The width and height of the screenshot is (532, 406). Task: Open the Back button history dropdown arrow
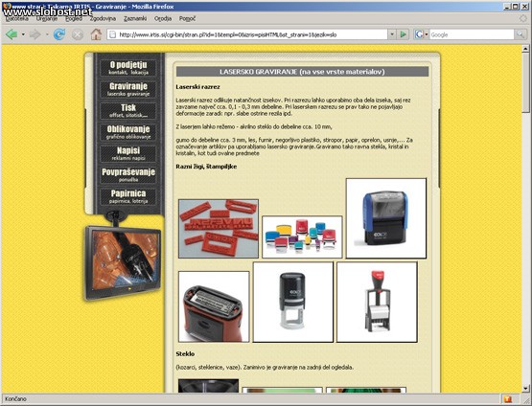[x=23, y=34]
